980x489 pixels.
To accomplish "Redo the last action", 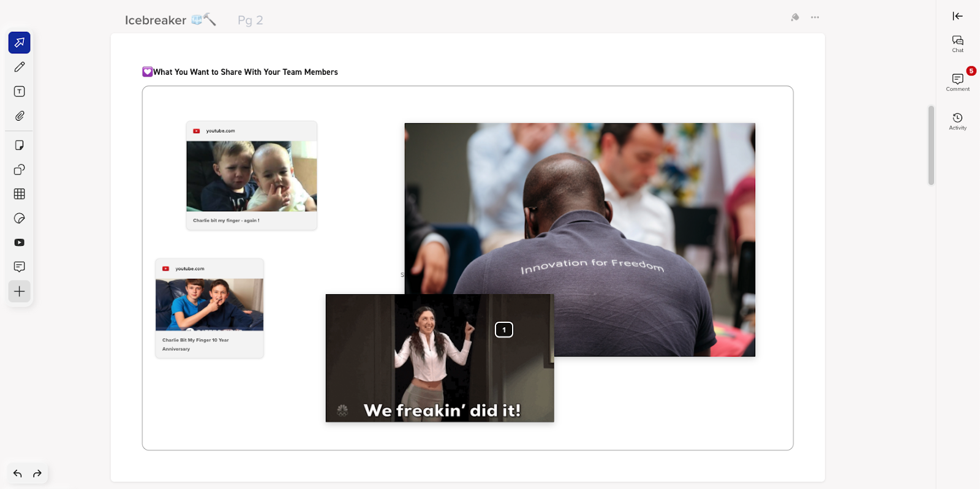I will click(37, 474).
